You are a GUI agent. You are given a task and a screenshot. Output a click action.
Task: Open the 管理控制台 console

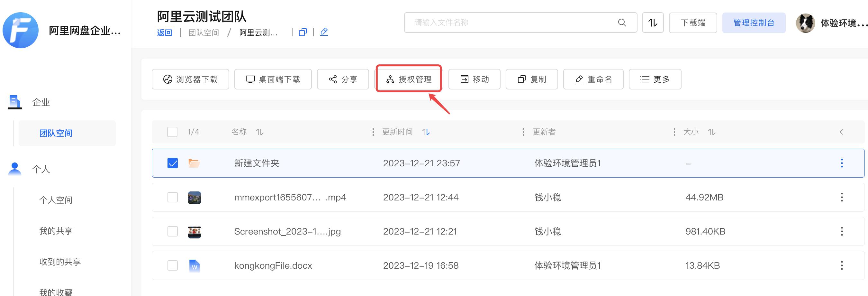pos(754,23)
